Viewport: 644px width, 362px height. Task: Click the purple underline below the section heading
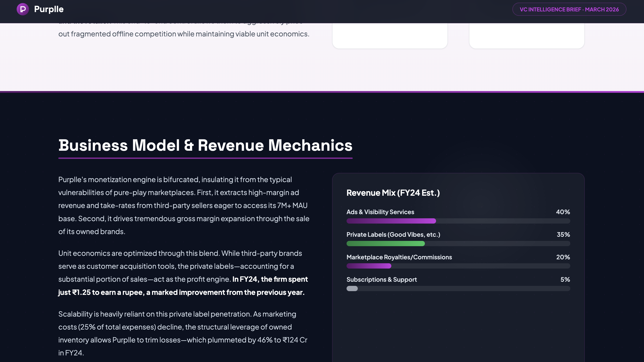(x=205, y=158)
